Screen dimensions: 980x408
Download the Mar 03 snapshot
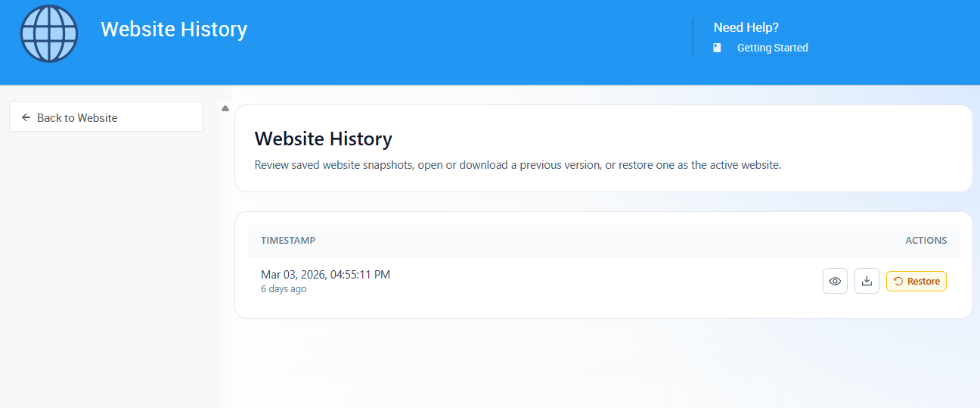(x=867, y=281)
